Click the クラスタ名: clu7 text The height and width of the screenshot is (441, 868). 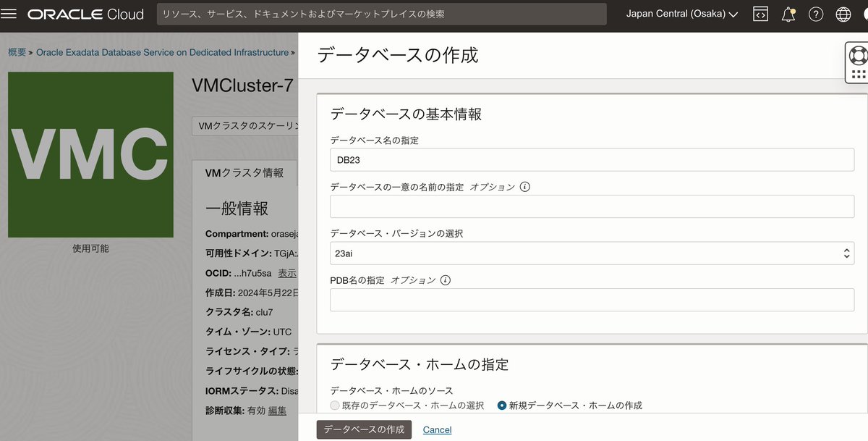pos(239,312)
